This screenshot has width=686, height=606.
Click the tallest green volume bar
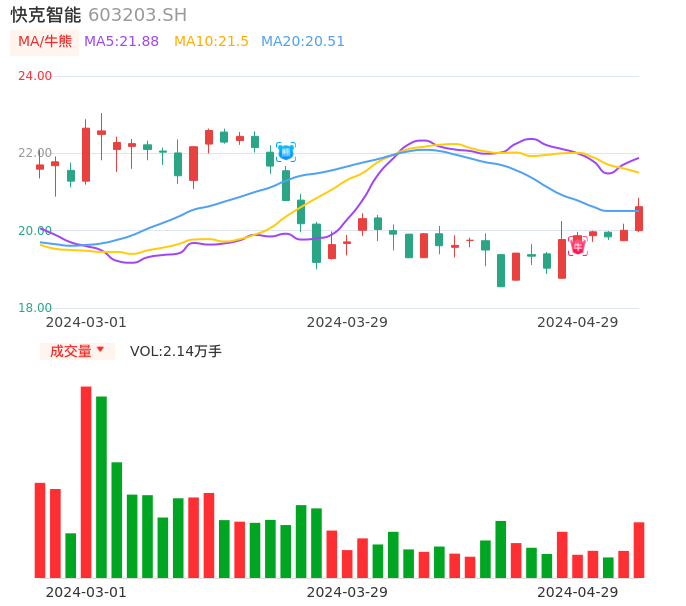coord(101,487)
